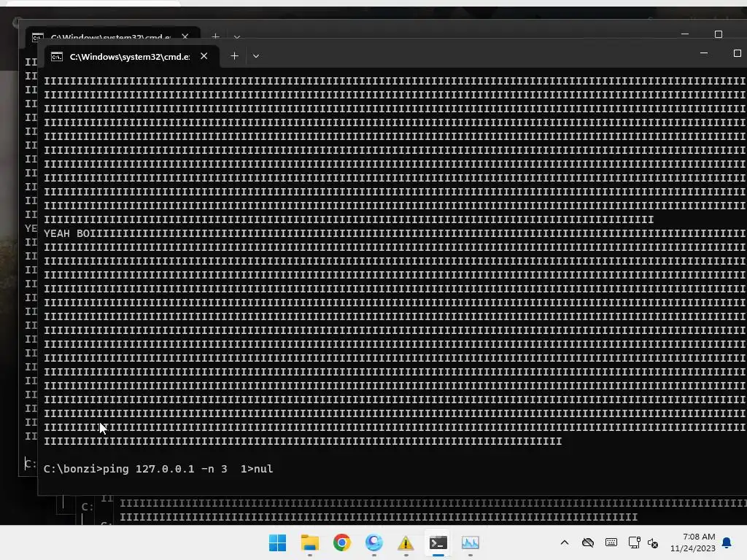Image resolution: width=747 pixels, height=560 pixels.
Task: Minimize the front terminal window
Action: pyautogui.click(x=704, y=53)
